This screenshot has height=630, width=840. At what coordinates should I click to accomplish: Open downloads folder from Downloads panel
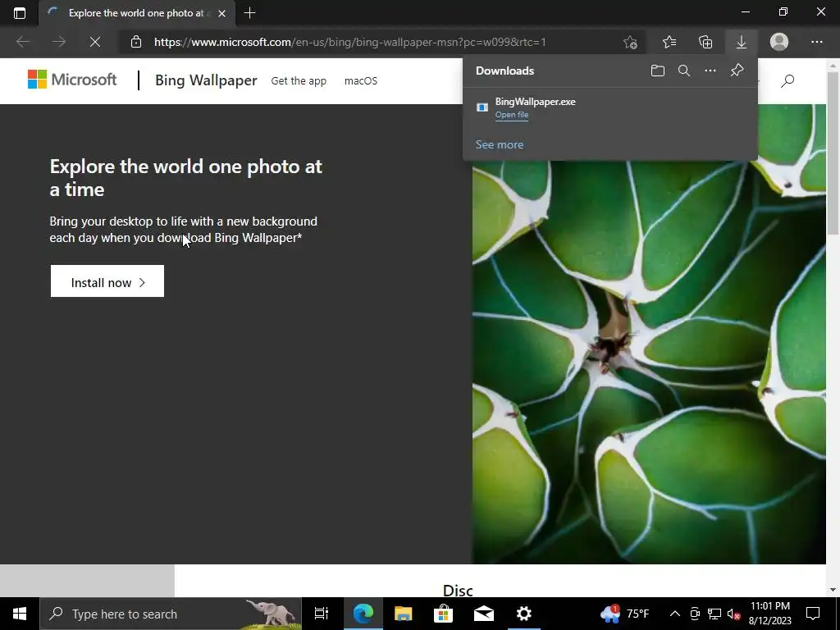pyautogui.click(x=658, y=71)
